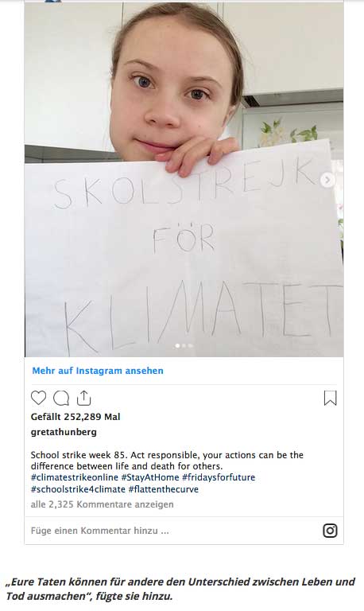Open comments via speech bubble icon
The width and height of the screenshot is (364, 611).
tap(61, 398)
